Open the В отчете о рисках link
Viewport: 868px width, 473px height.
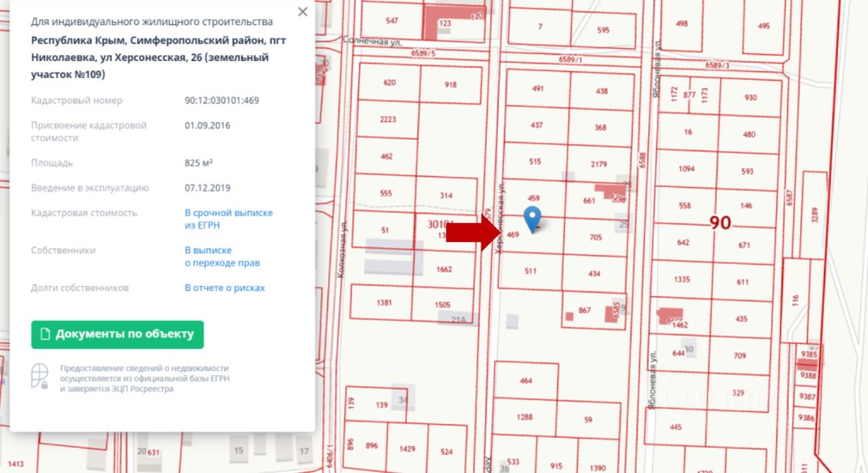225,288
